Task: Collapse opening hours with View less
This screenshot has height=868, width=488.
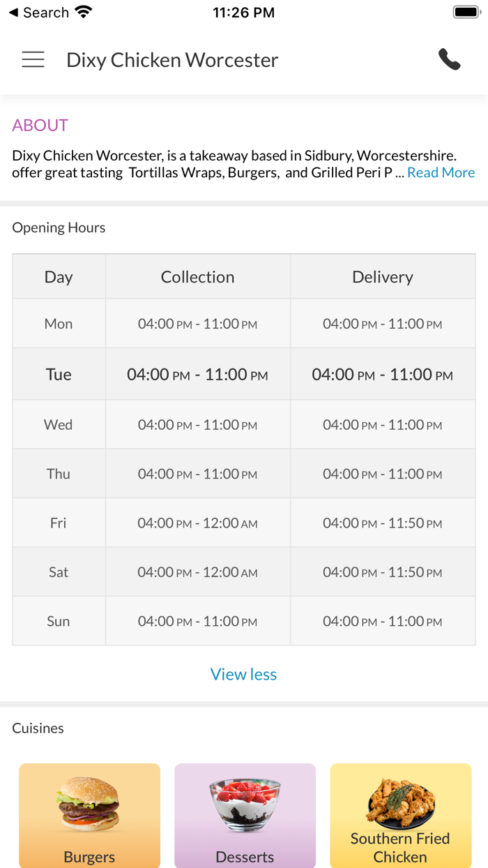Action: (243, 674)
